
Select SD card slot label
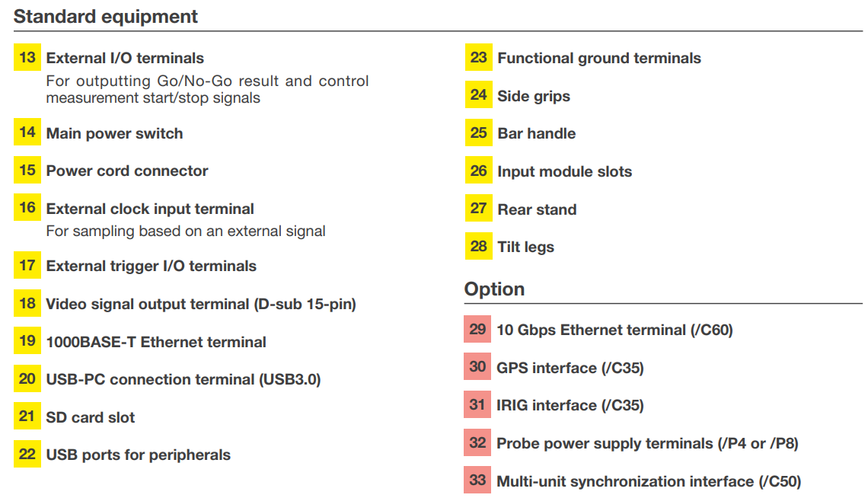point(91,417)
